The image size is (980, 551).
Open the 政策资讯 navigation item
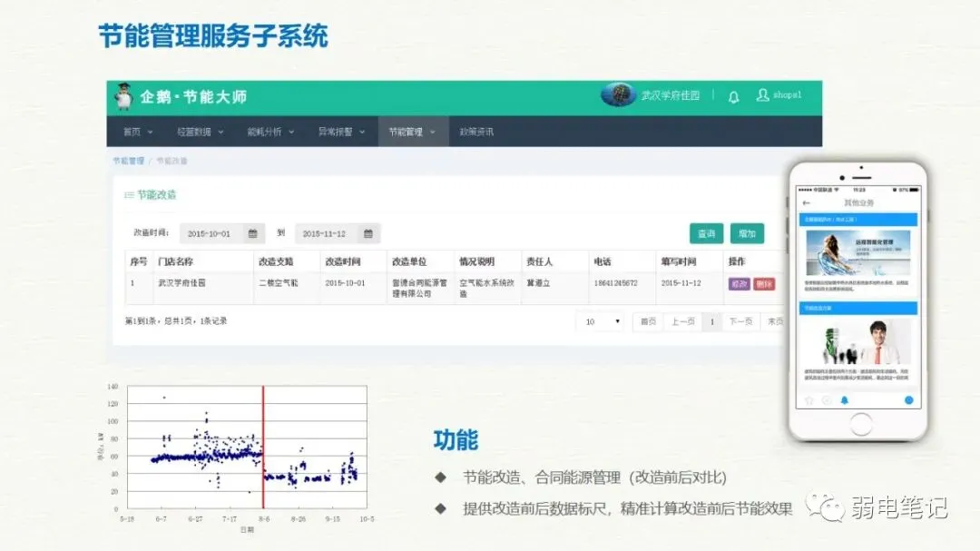[x=476, y=132]
